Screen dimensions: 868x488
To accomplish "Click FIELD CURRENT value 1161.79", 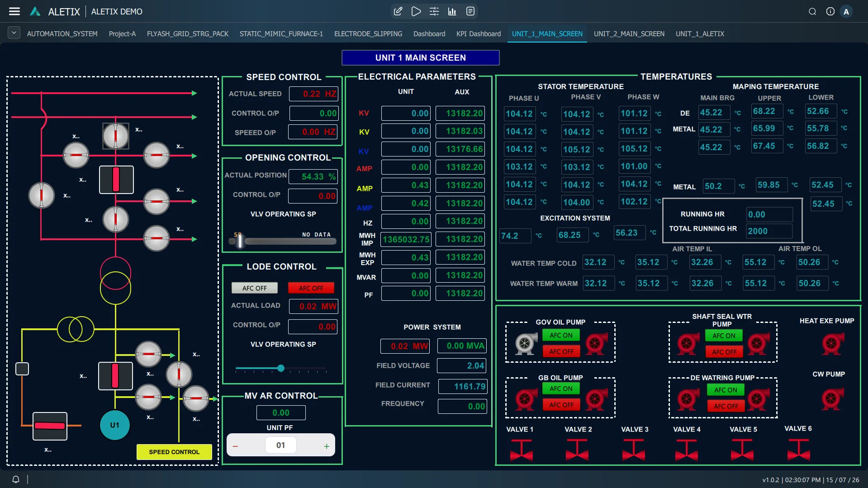I will tap(462, 387).
